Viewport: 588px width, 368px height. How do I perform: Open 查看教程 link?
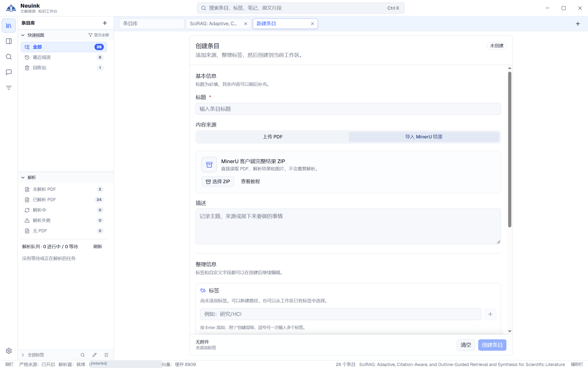[250, 181]
